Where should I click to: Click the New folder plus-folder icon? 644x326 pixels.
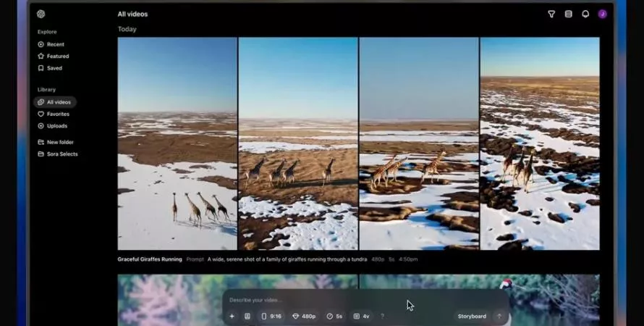[x=41, y=142]
